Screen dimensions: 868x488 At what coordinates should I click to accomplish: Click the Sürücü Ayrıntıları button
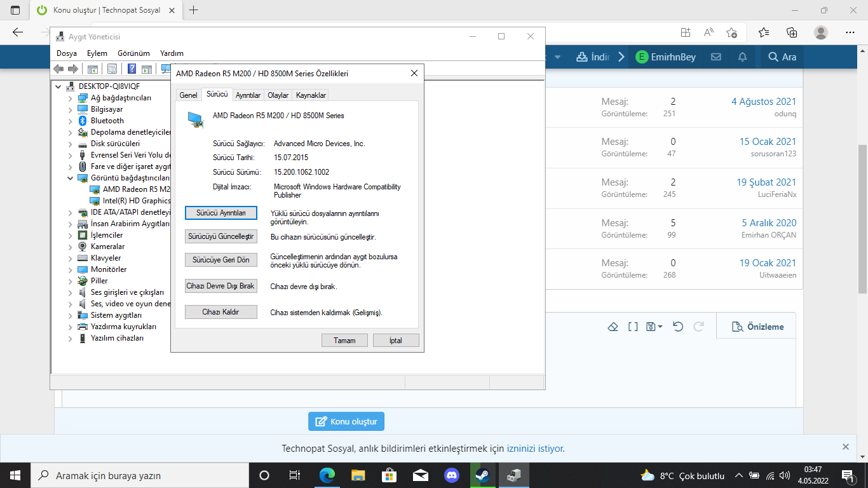(221, 213)
